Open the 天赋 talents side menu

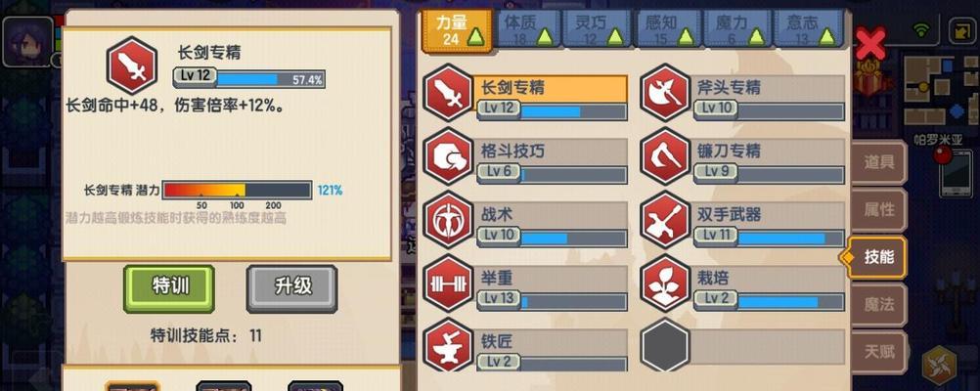point(878,352)
